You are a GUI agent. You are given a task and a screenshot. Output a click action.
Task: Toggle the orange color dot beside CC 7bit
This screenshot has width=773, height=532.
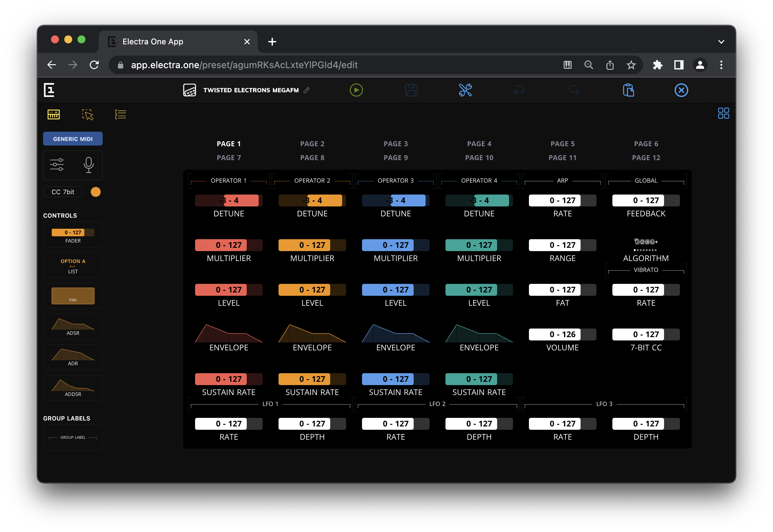[95, 192]
